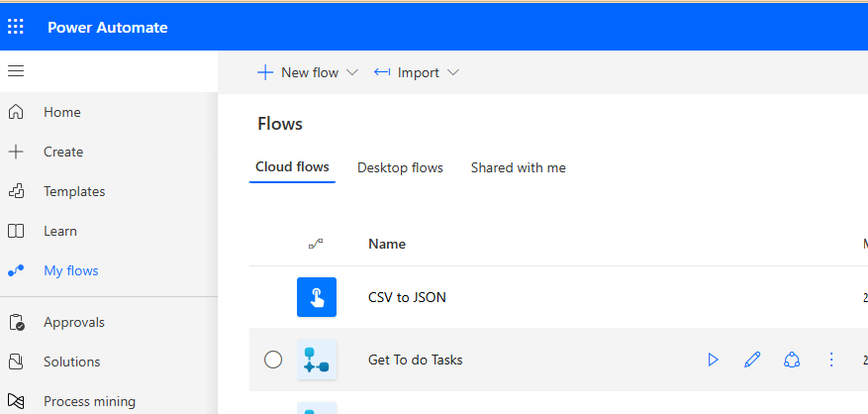Edit the Get To do Tasks flow

752,360
